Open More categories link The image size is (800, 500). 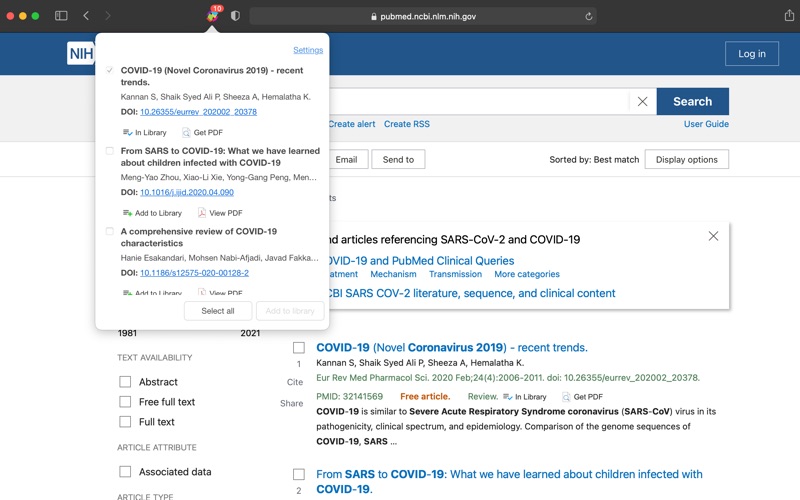(527, 274)
